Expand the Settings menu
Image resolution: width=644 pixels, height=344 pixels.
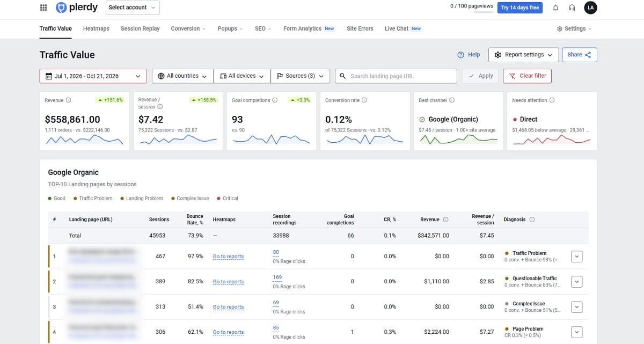click(574, 29)
